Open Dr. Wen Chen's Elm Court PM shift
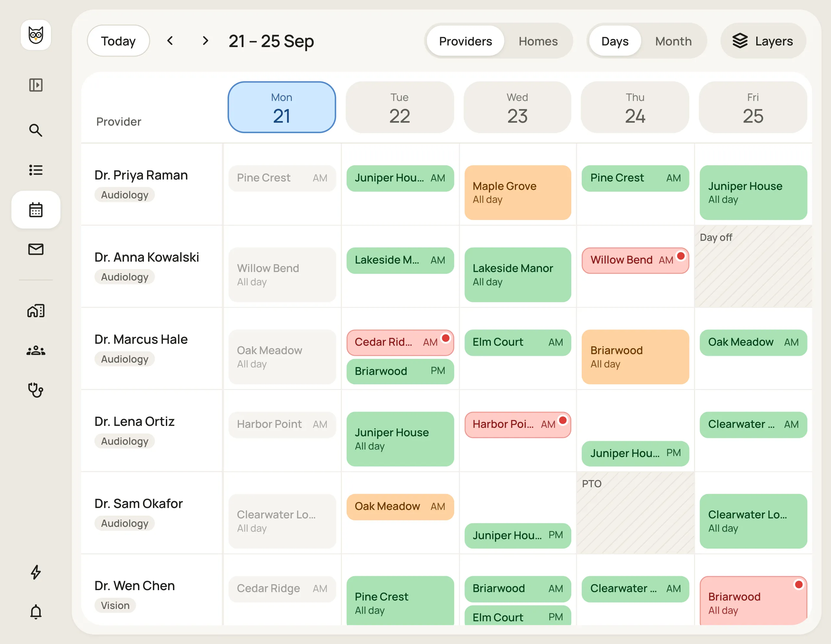Viewport: 831px width, 644px height. [517, 615]
